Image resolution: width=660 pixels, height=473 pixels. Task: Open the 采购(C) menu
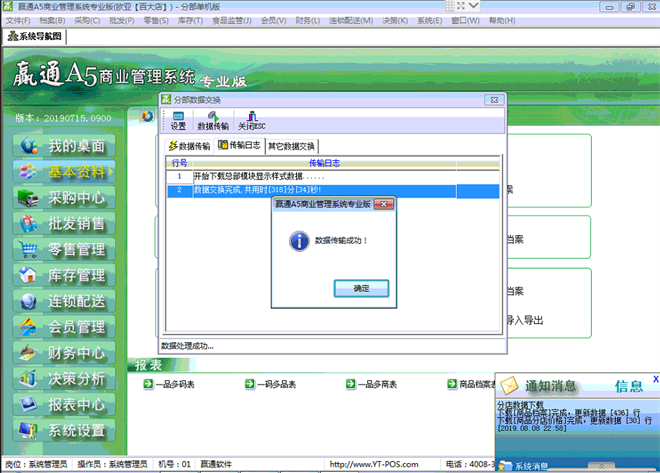(x=87, y=21)
